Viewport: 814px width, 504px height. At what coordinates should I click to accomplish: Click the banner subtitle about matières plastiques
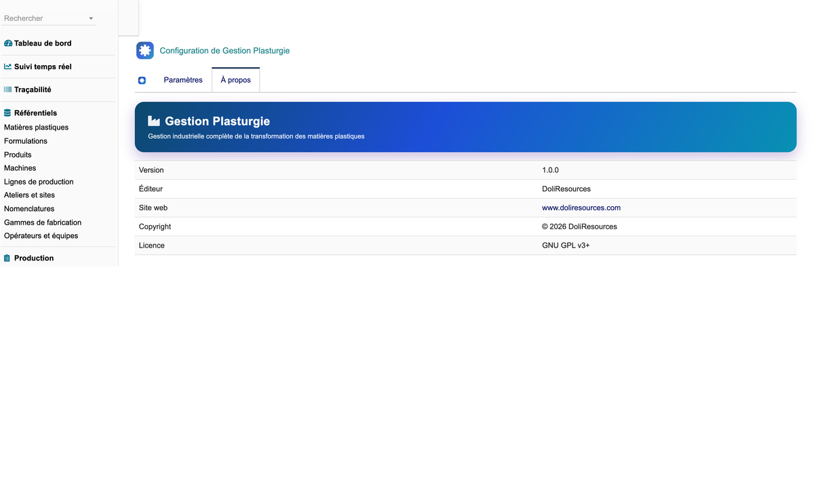click(256, 136)
